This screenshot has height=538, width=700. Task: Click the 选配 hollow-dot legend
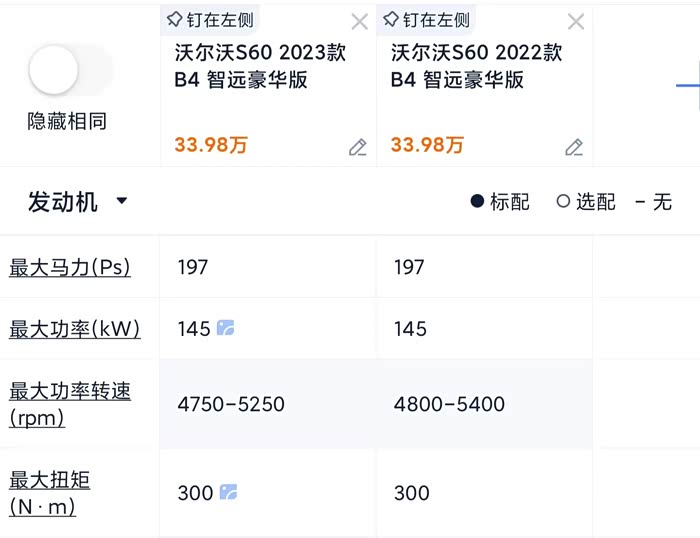(x=586, y=202)
